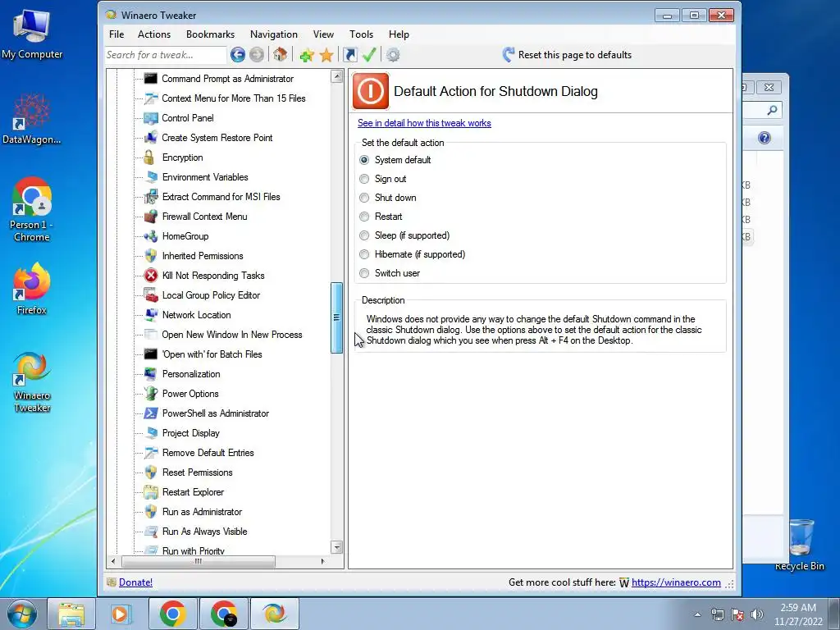This screenshot has height=630, width=840.
Task: Select the Restart radio button
Action: 364,217
